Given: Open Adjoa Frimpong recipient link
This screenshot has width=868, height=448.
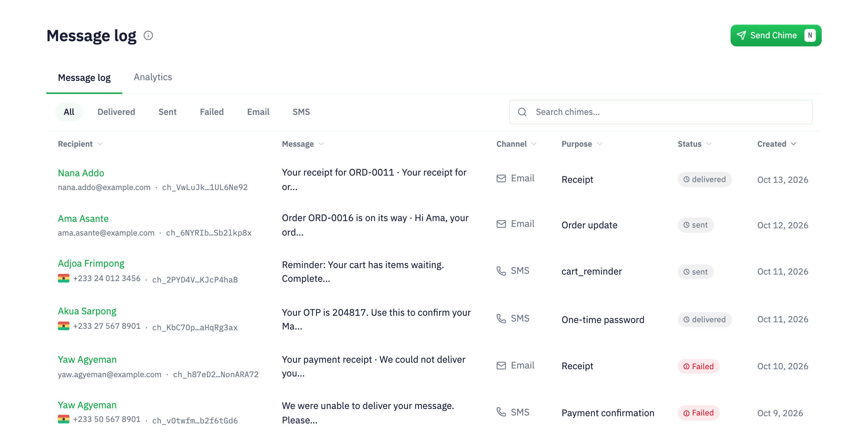Looking at the screenshot, I should click(91, 263).
